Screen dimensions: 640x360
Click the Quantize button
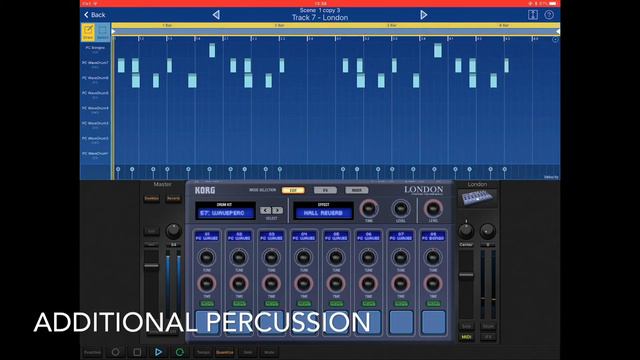(224, 352)
